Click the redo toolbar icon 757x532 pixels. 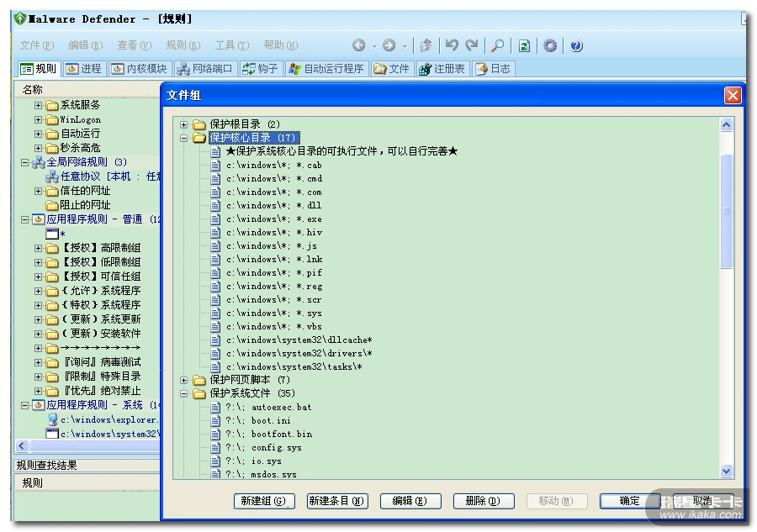tap(472, 45)
